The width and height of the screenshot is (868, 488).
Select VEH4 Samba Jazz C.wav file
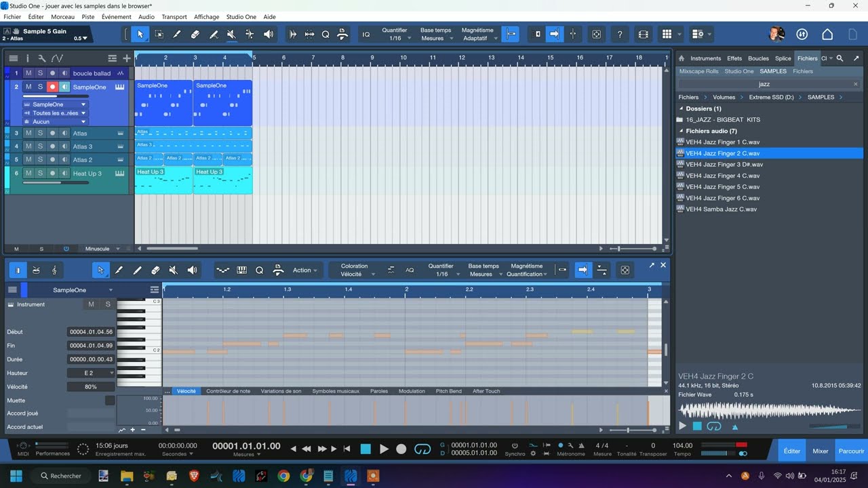720,209
